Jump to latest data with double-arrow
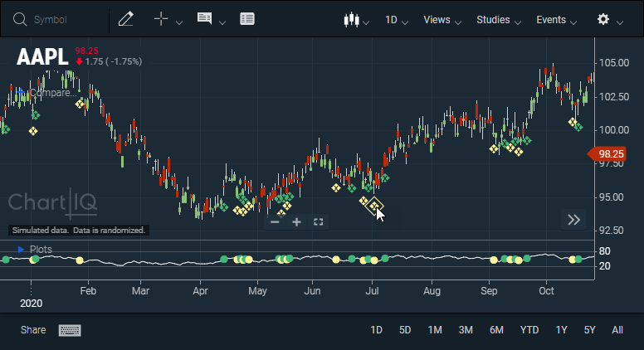 [573, 220]
